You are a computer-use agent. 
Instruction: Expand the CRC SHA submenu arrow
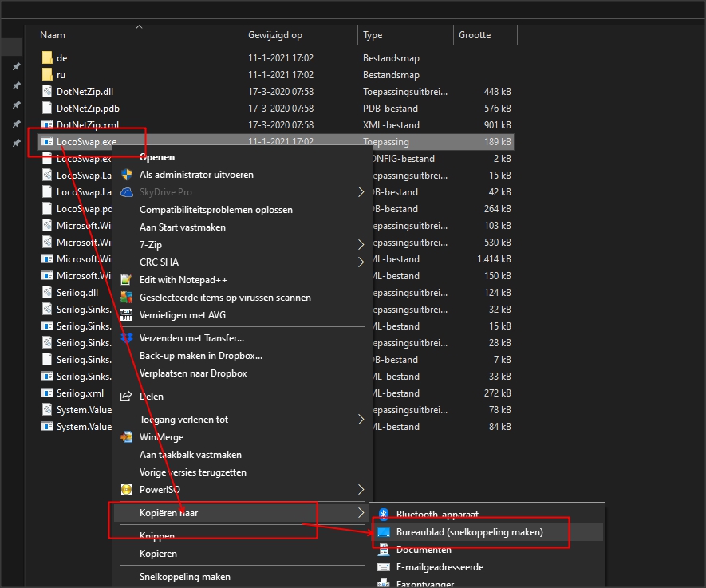point(361,262)
